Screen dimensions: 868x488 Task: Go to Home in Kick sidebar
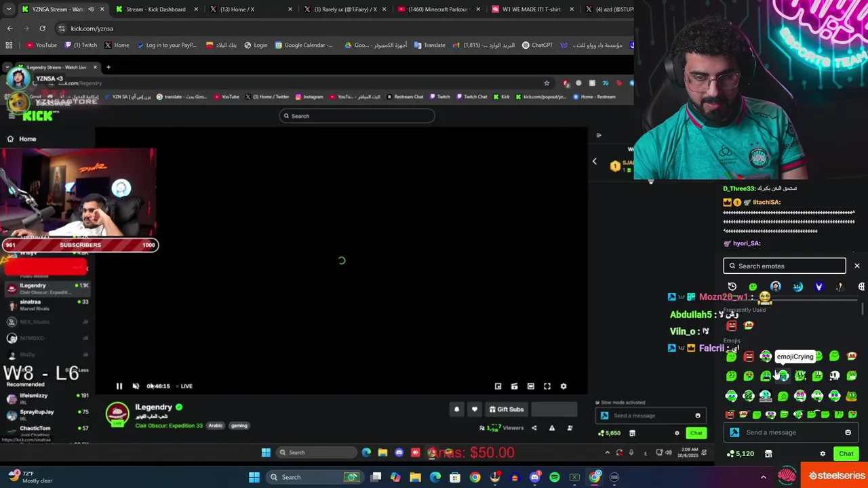click(x=22, y=139)
